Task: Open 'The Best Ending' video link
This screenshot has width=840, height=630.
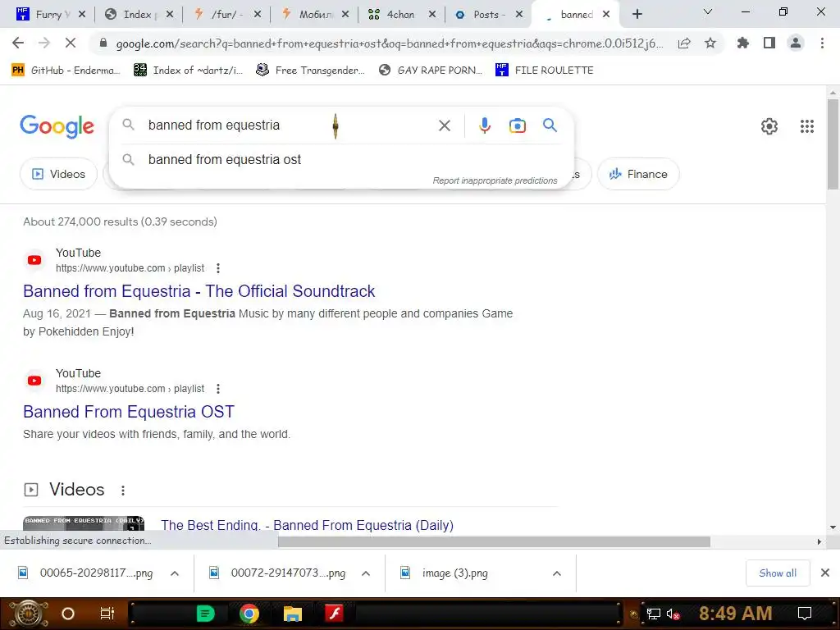Action: pyautogui.click(x=307, y=524)
